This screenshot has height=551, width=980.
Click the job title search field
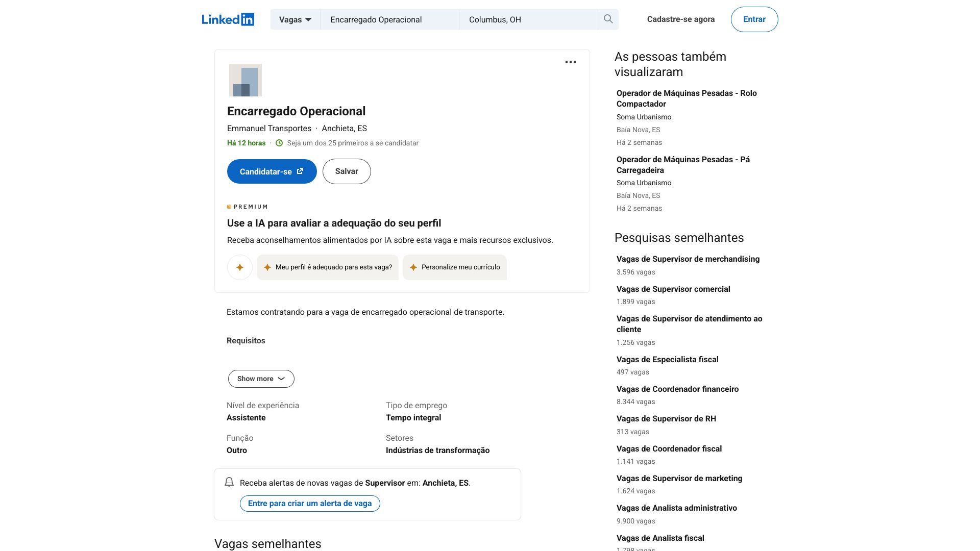(x=390, y=19)
